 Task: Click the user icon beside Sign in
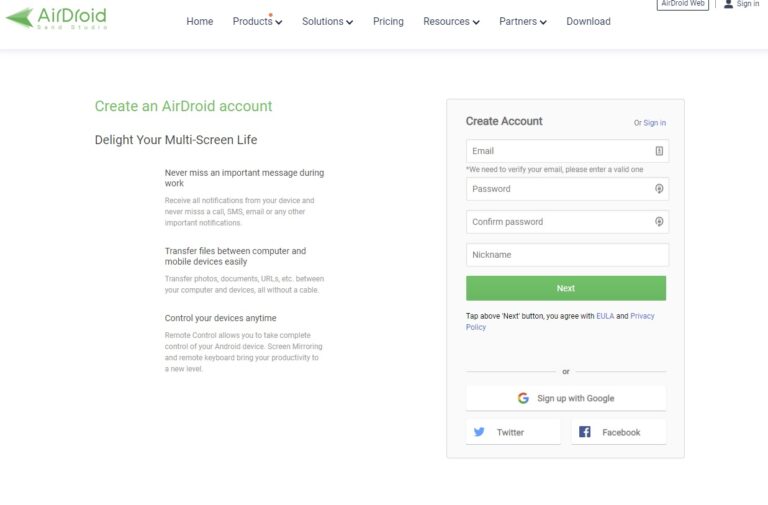tap(728, 4)
